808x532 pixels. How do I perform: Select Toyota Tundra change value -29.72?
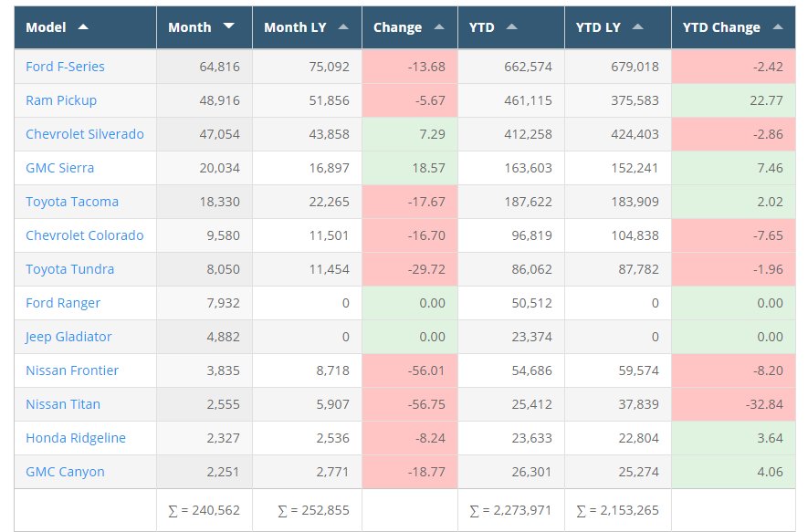tap(426, 269)
